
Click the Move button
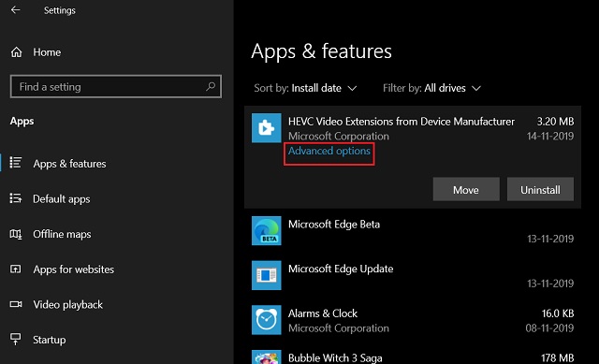466,189
